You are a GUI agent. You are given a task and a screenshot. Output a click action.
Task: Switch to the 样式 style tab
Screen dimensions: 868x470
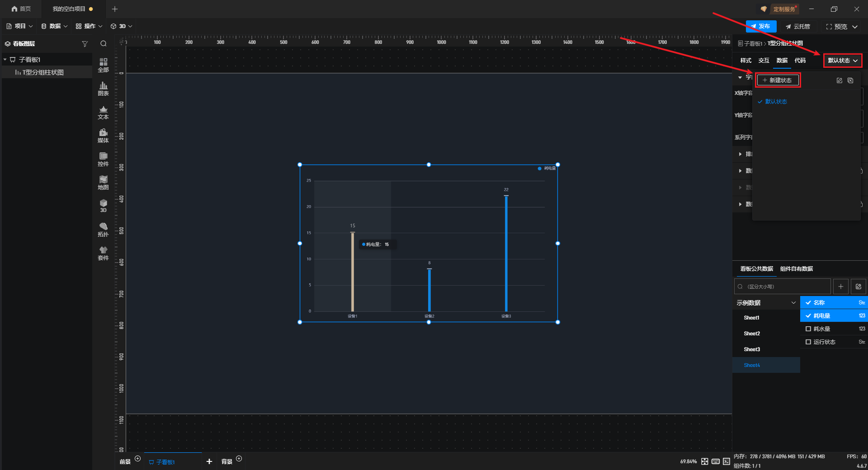[x=745, y=61]
